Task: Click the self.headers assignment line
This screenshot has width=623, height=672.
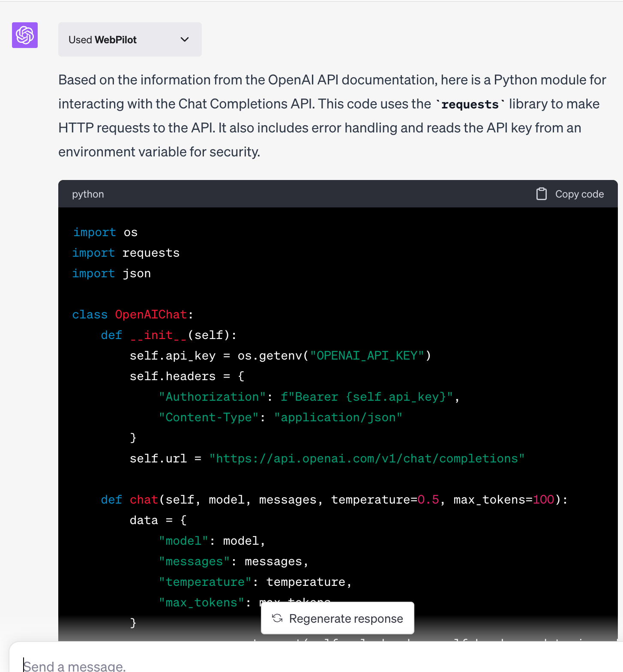Action: pyautogui.click(x=187, y=376)
